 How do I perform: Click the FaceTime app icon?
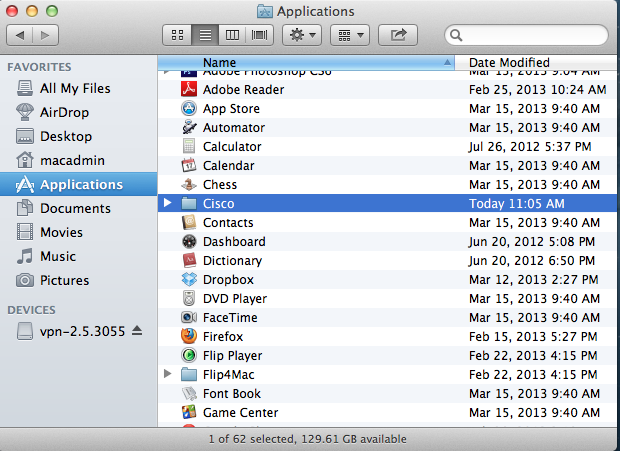click(x=189, y=317)
